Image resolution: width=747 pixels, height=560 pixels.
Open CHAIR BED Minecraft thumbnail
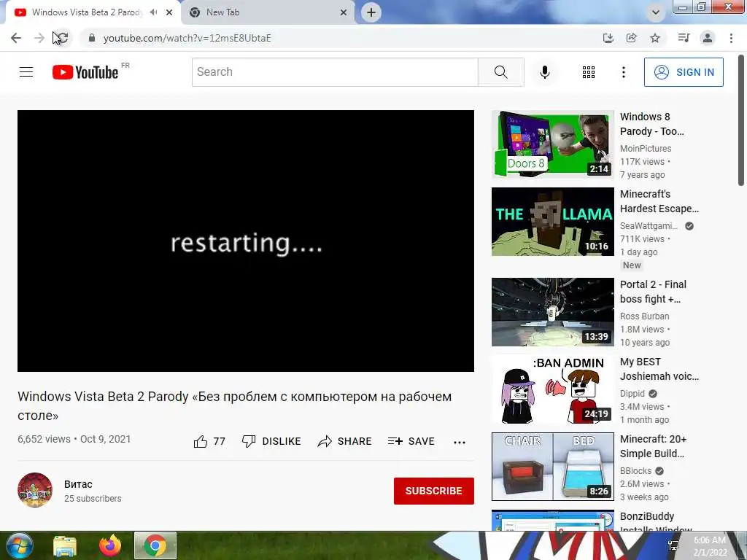tap(553, 467)
